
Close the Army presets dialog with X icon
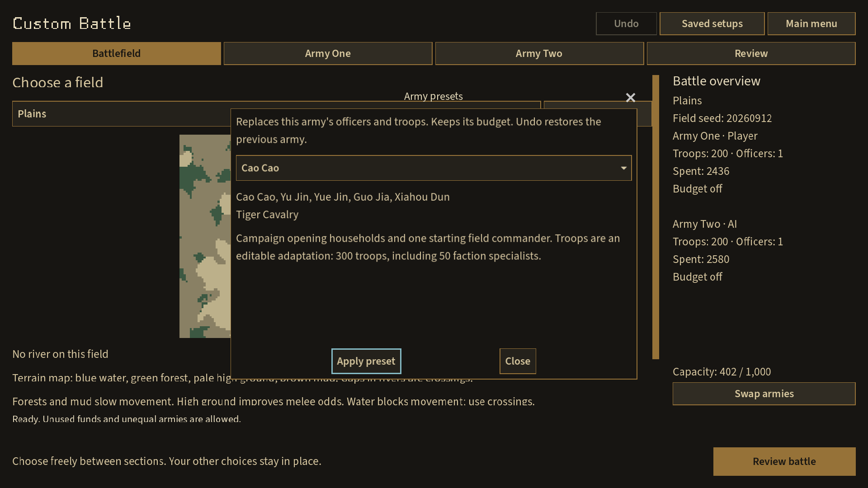click(x=630, y=98)
